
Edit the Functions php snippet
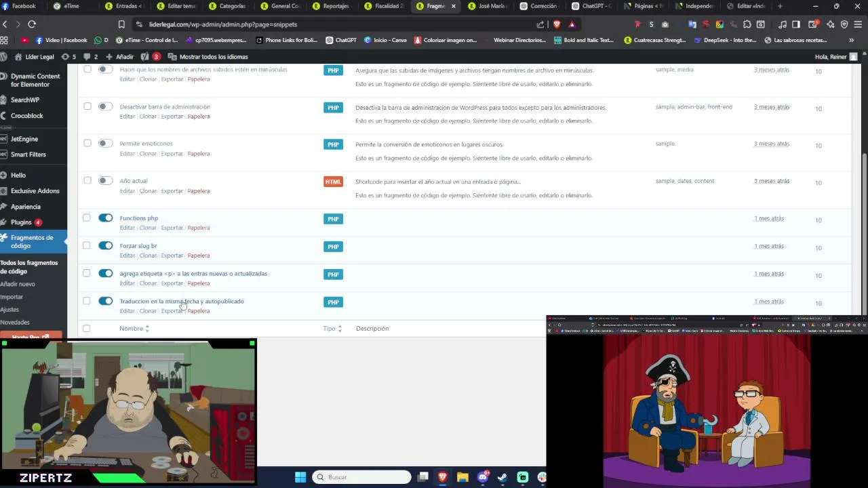(127, 228)
